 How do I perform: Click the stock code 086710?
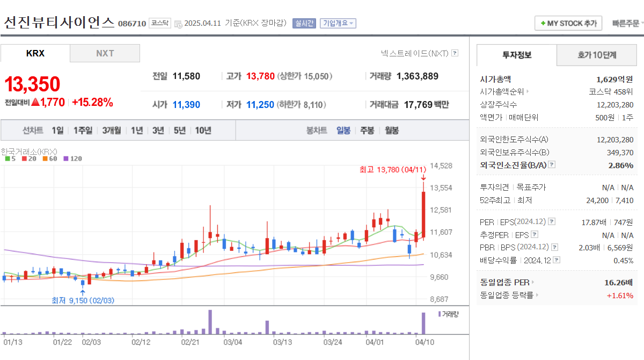[x=131, y=24]
